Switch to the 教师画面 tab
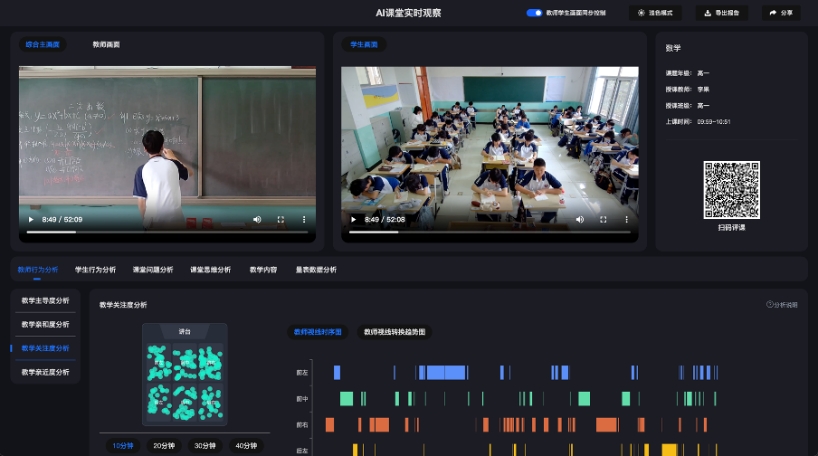The image size is (818, 456). pos(108,45)
